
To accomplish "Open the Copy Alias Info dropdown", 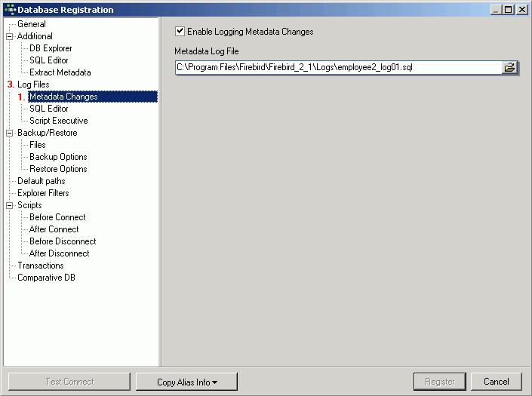I will click(x=186, y=382).
